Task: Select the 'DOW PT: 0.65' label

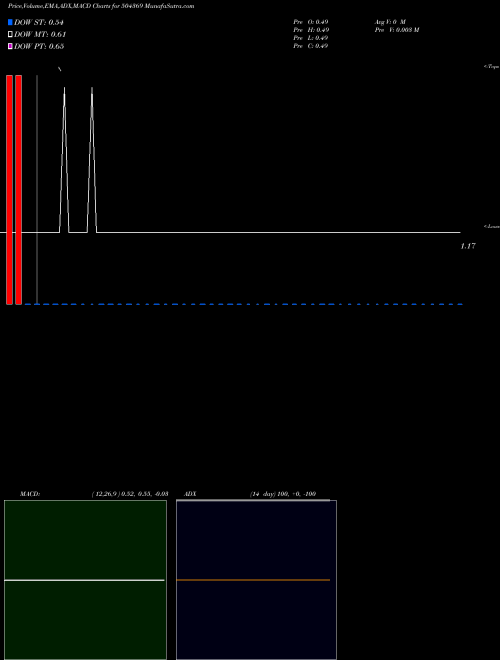Action: point(39,46)
